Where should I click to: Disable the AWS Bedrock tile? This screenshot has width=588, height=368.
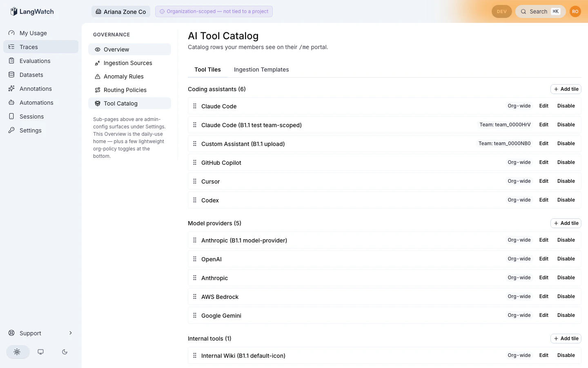[x=566, y=296]
